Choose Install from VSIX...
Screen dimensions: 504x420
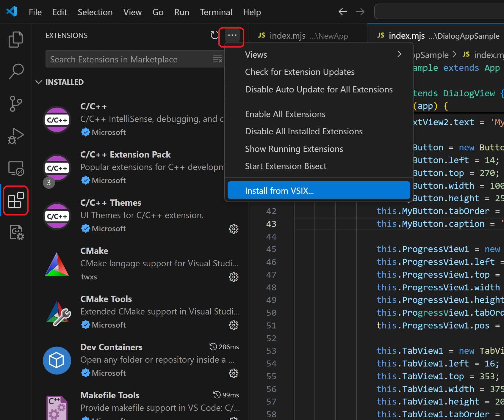click(x=319, y=190)
